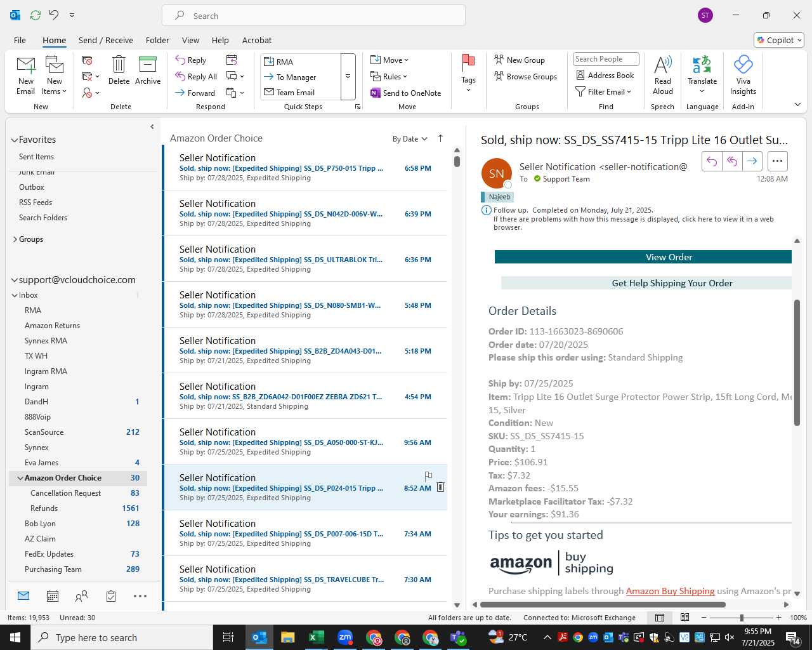Click the New Email icon
This screenshot has height=650, width=812.
pos(26,75)
